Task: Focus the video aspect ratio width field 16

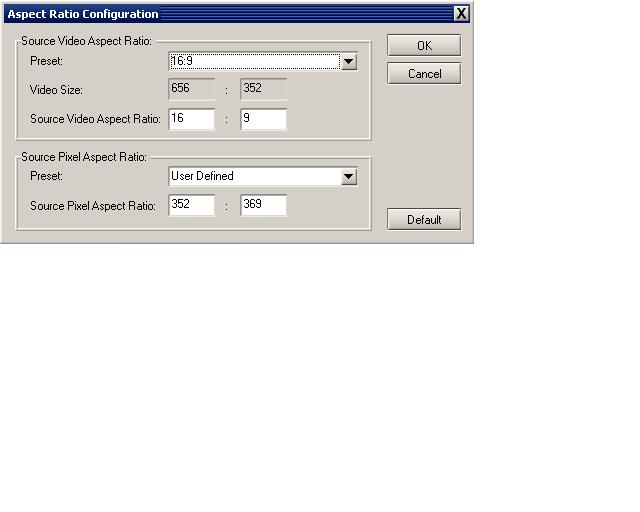Action: click(x=191, y=119)
